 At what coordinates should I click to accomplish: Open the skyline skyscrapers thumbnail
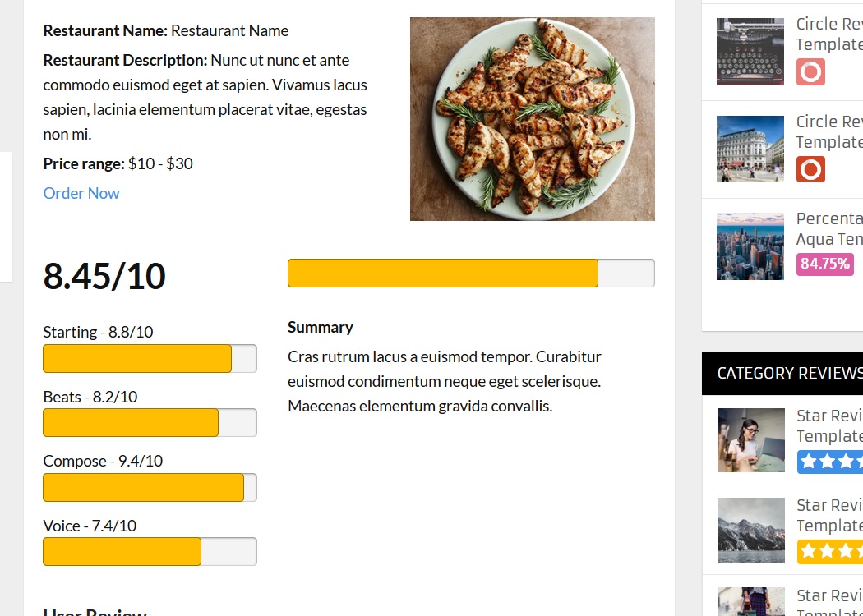click(750, 246)
